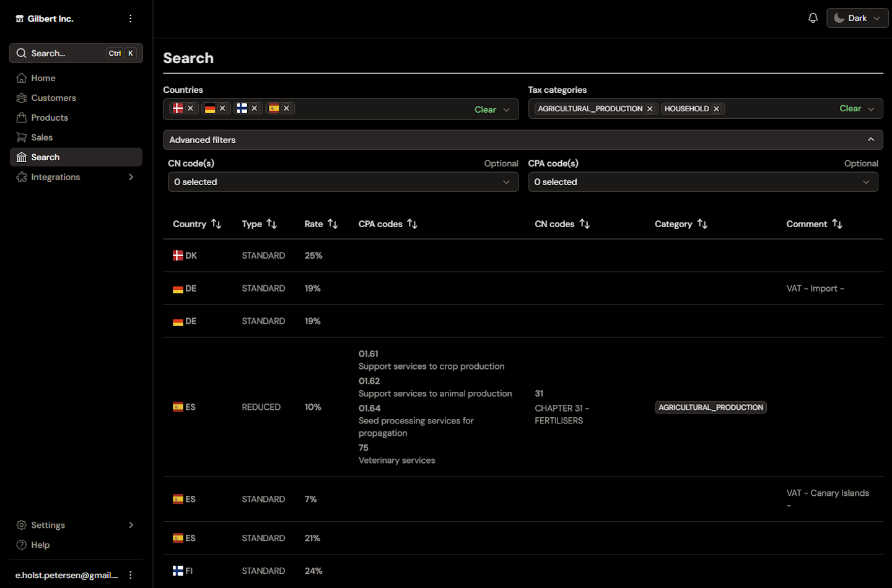
Task: Expand Integrations menu
Action: click(76, 177)
